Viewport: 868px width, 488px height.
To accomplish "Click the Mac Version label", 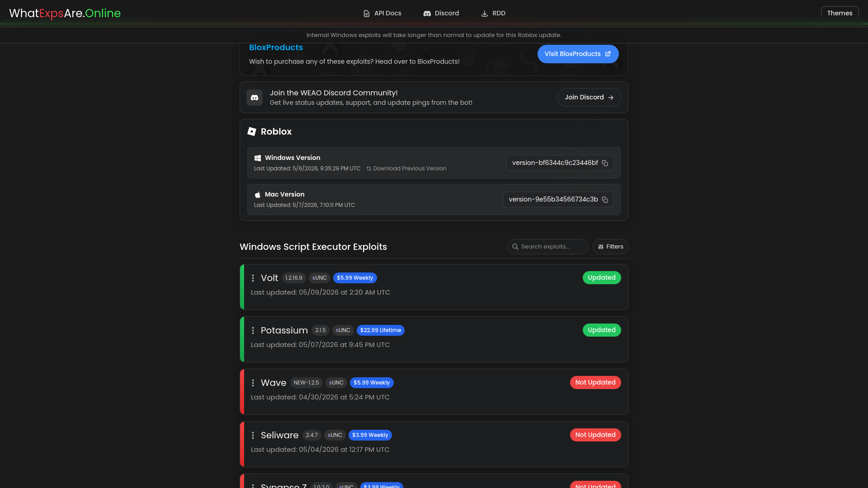I will point(284,194).
